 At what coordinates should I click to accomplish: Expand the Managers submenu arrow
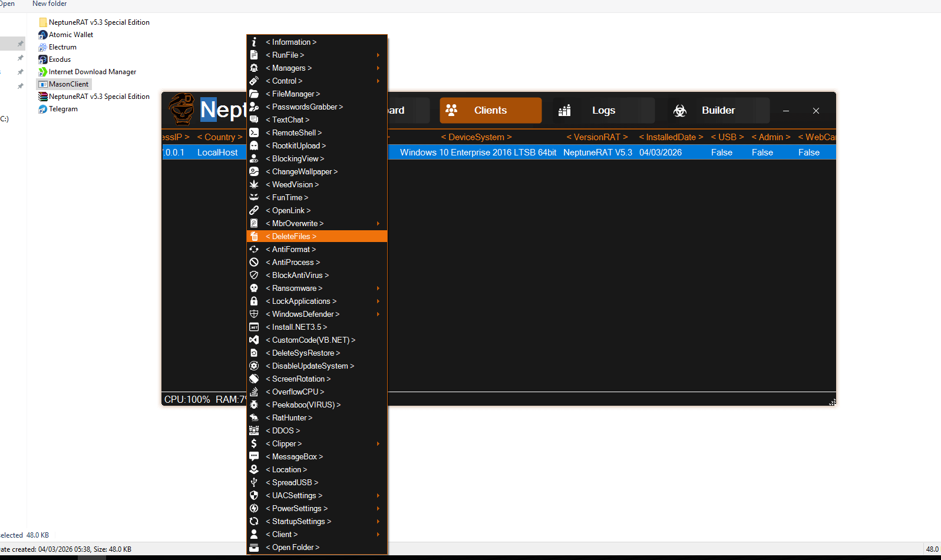[x=378, y=68]
